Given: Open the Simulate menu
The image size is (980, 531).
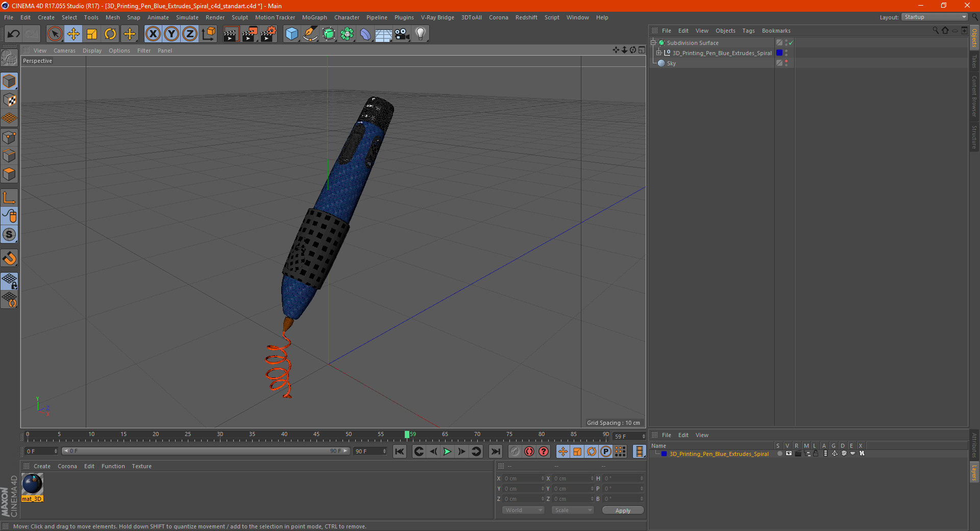Looking at the screenshot, I should coord(187,17).
